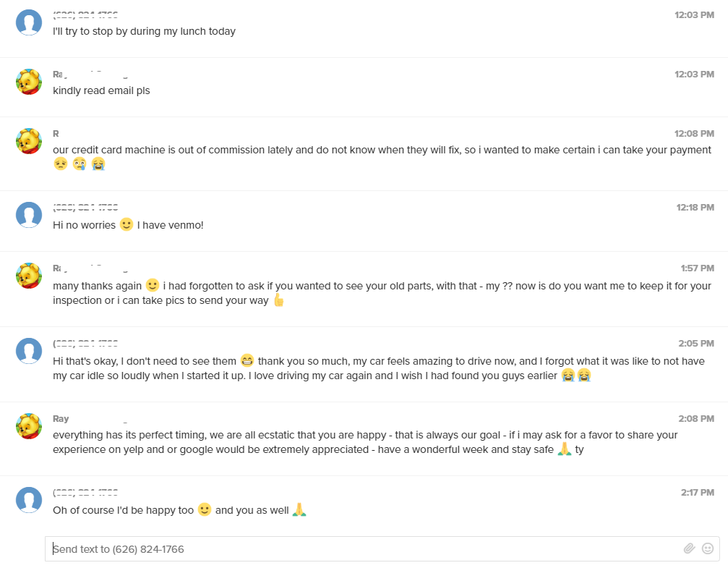Open the emoji picker smiley icon
This screenshot has height=568, width=728.
(x=708, y=548)
